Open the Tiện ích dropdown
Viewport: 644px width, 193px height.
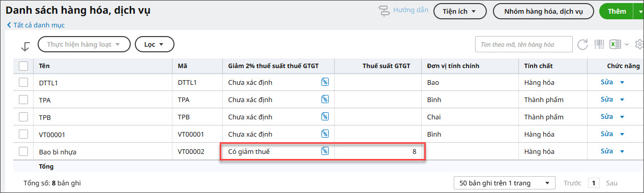tap(460, 11)
